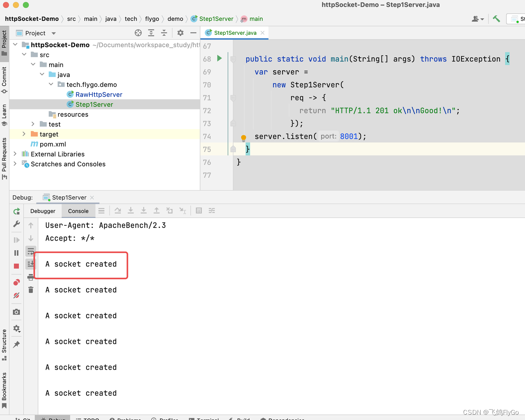The width and height of the screenshot is (525, 420).
Task: Select RawHttpServer in the project tree
Action: (x=98, y=94)
